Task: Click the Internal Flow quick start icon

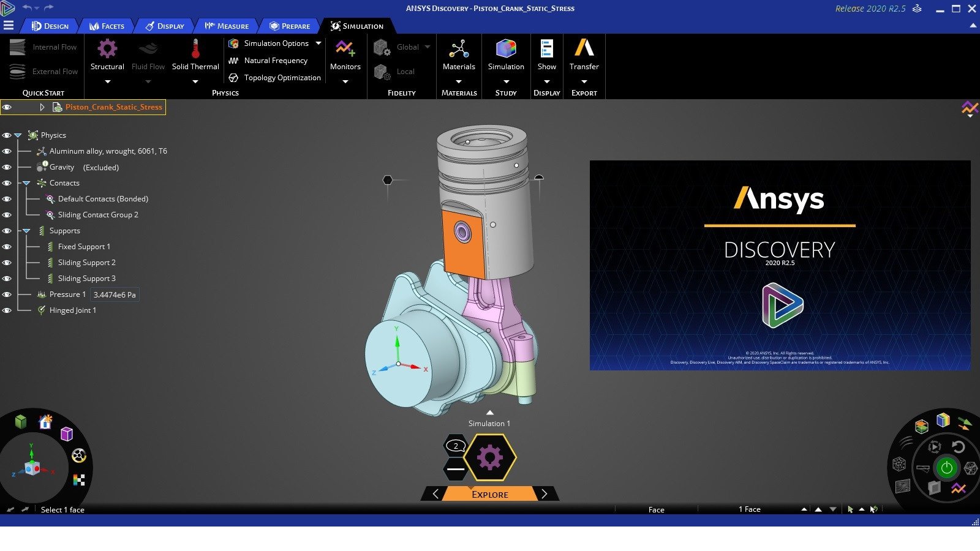Action: coord(18,47)
